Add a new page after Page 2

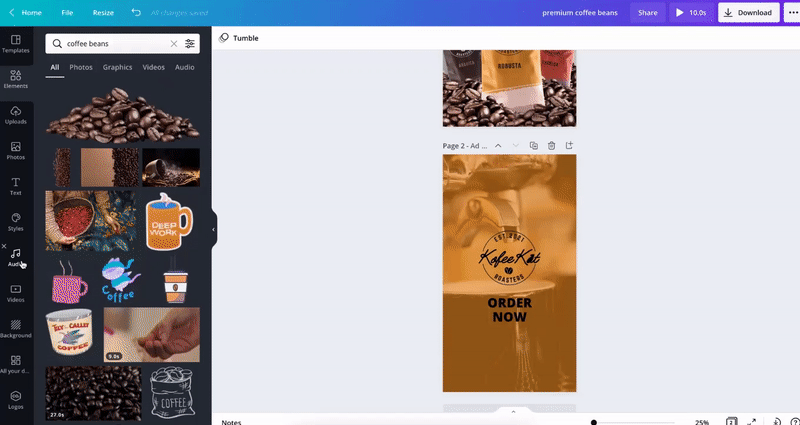pos(569,146)
